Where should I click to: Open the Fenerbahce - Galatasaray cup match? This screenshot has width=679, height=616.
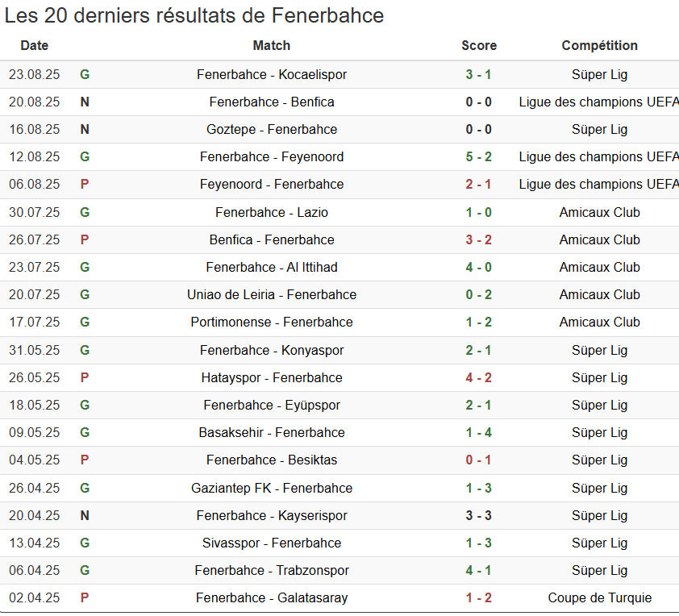(272, 598)
